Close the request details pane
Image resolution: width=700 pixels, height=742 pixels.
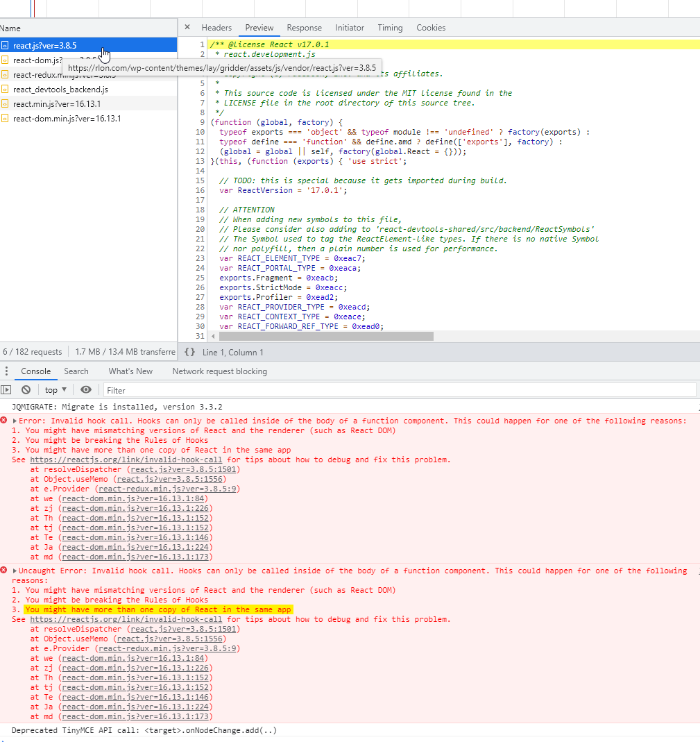pos(187,28)
